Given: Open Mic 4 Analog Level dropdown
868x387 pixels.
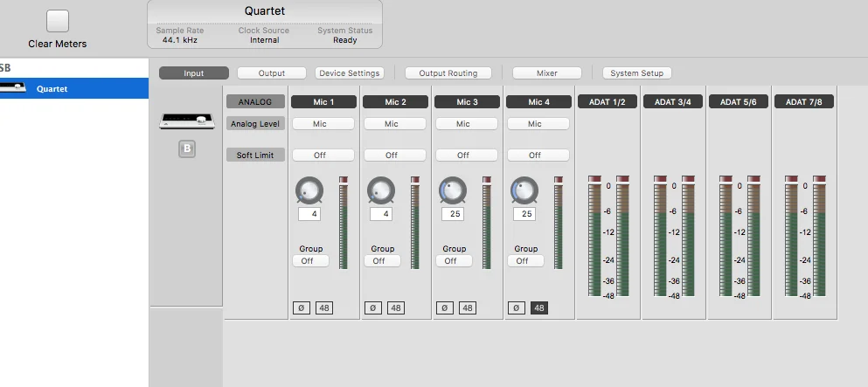Looking at the screenshot, I should (538, 124).
